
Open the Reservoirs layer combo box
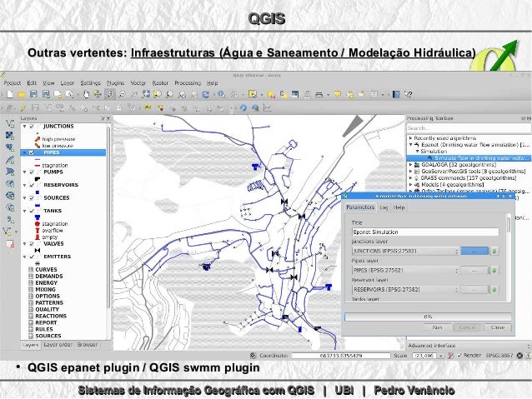(405, 290)
